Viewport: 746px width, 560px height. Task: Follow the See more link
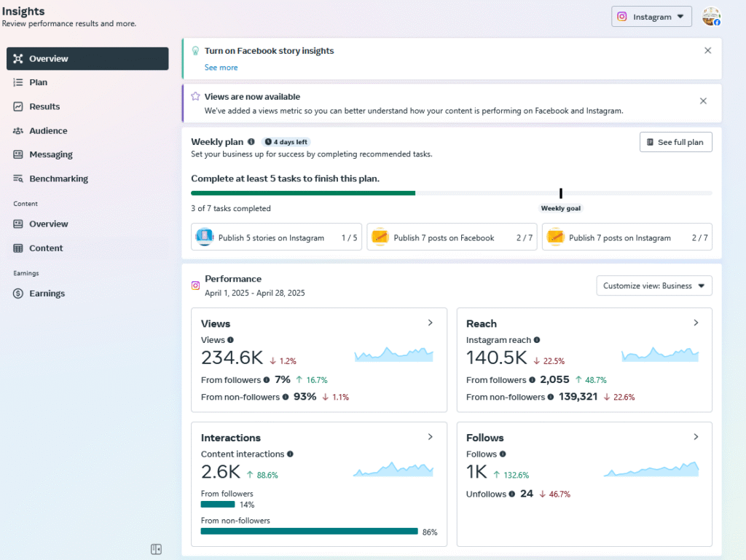[221, 68]
